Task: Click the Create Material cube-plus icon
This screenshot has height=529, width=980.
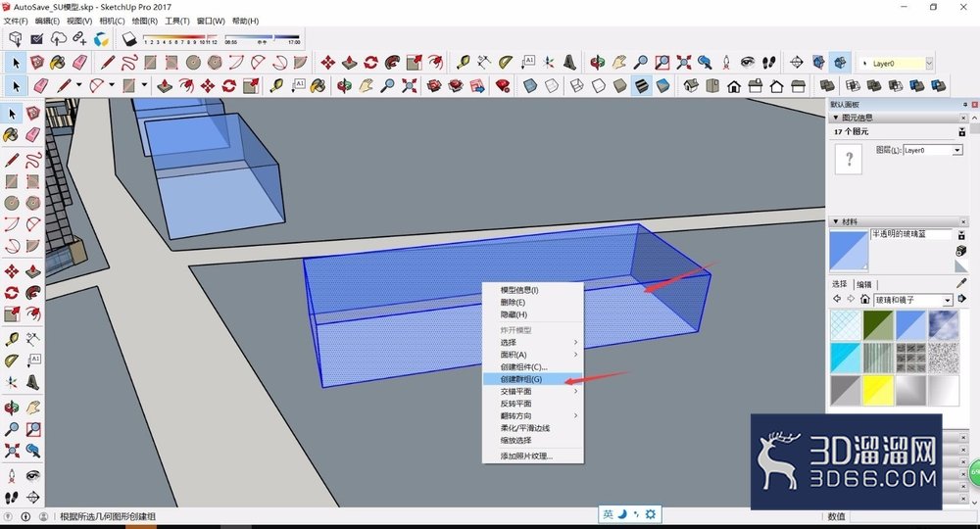Action: point(961,251)
